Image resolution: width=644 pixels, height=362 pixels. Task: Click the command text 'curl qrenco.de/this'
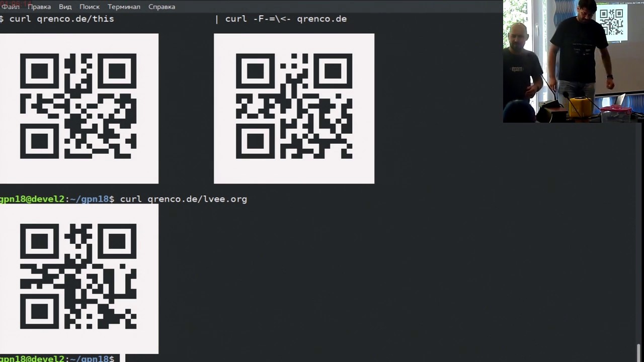(61, 19)
